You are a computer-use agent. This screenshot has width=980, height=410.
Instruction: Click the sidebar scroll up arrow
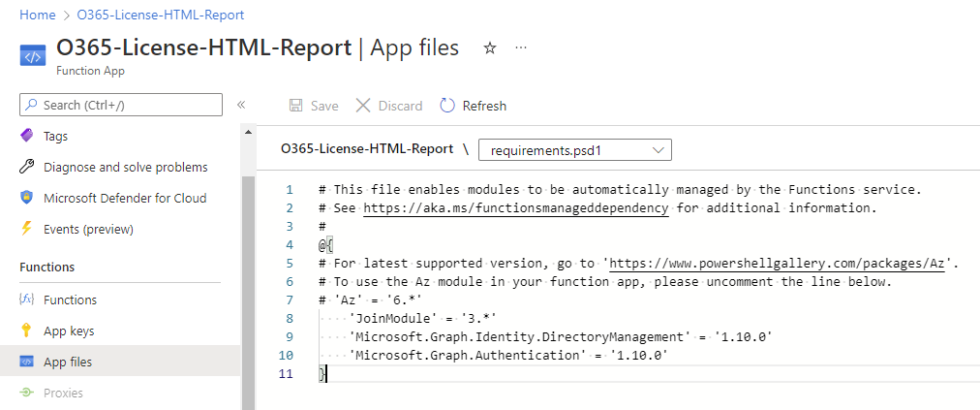click(x=248, y=132)
